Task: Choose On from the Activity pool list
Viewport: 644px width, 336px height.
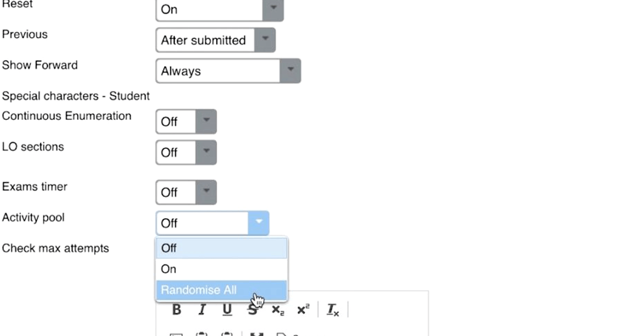Action: tap(221, 269)
